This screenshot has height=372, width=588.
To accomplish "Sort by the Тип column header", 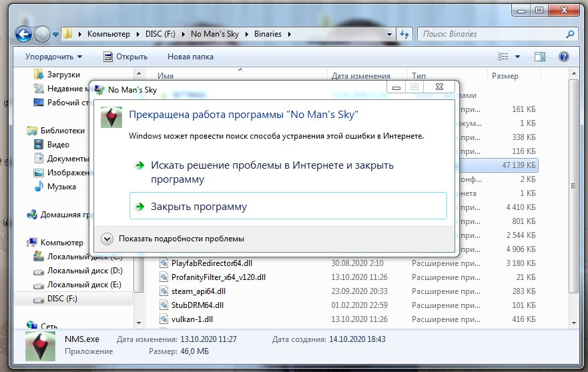I will pos(418,76).
